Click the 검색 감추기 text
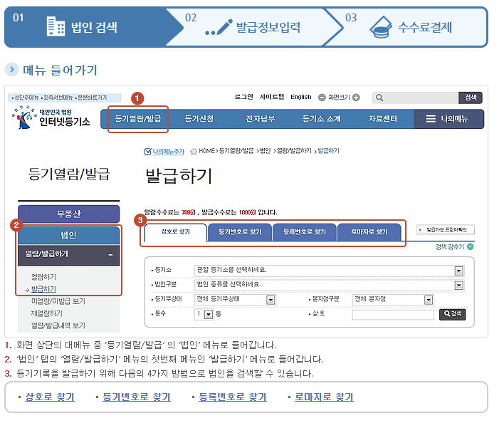 [450, 247]
